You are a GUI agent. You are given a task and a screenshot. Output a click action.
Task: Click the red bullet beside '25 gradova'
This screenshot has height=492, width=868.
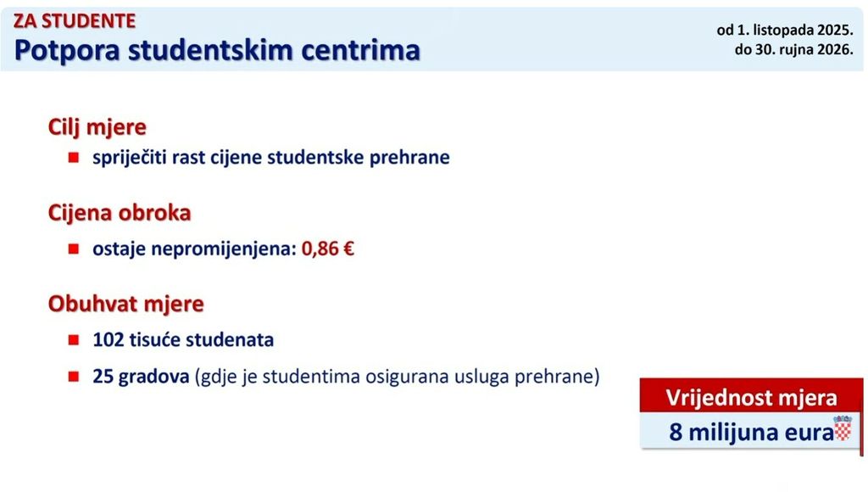[x=74, y=376]
